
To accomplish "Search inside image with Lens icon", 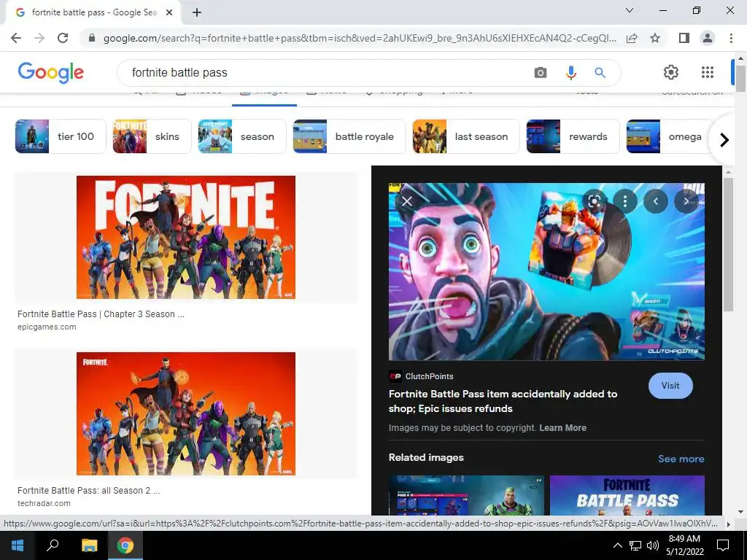I will click(594, 201).
